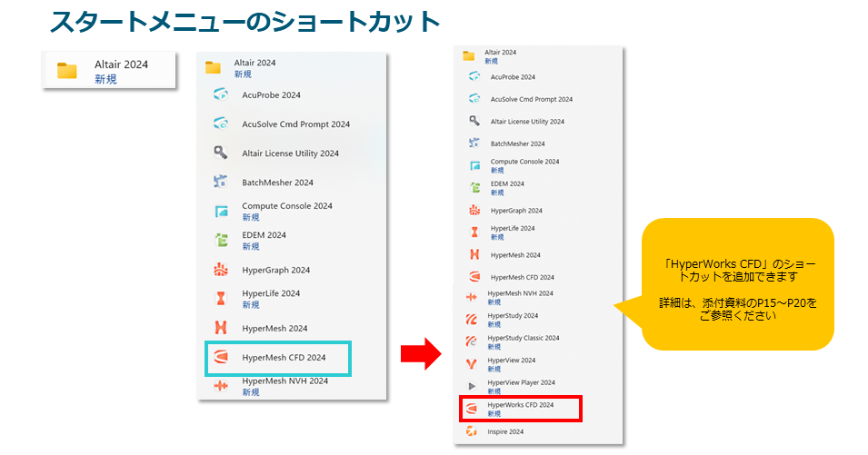Open EDEM 2024 icon in middle list
The height and width of the screenshot is (455, 868).
click(221, 240)
